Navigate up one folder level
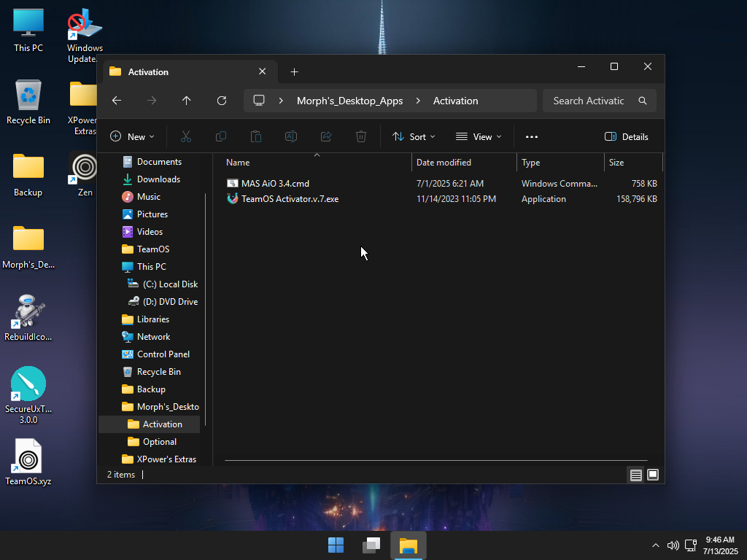747x560 pixels. click(x=186, y=101)
